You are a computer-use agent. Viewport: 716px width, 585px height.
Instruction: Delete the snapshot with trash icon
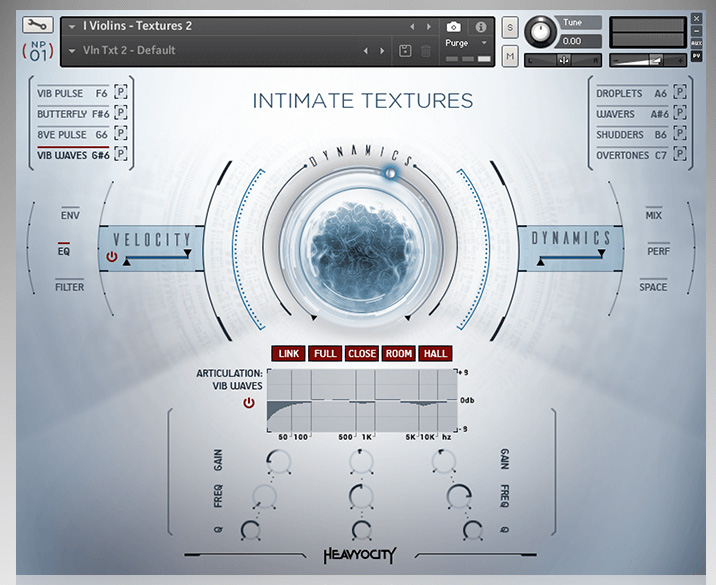click(426, 51)
